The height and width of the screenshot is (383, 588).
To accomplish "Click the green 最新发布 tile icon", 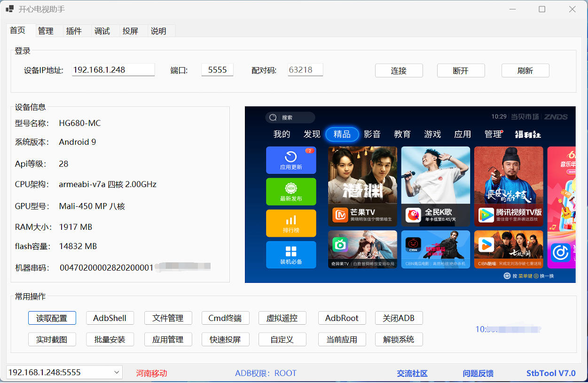I will tap(291, 188).
